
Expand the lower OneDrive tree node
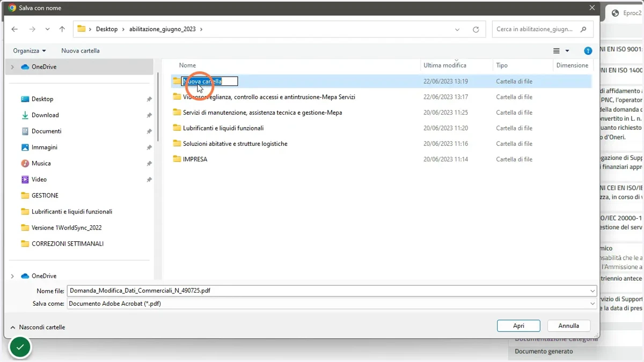click(x=12, y=276)
